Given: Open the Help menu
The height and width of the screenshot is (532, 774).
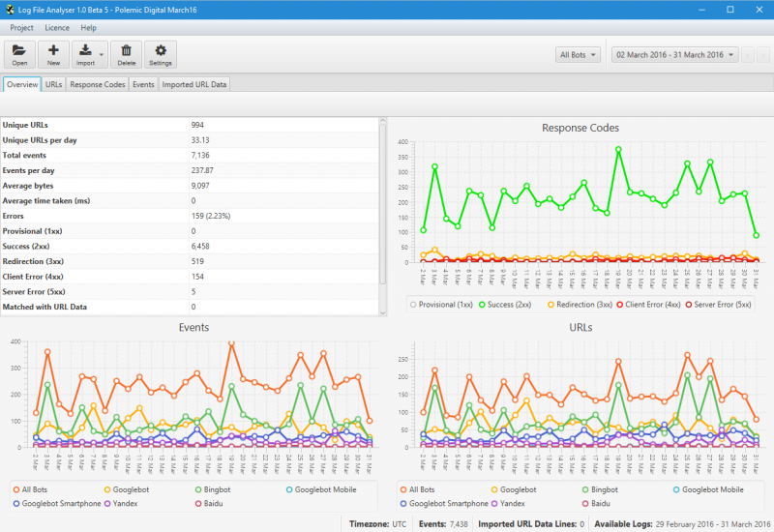Looking at the screenshot, I should tap(88, 28).
